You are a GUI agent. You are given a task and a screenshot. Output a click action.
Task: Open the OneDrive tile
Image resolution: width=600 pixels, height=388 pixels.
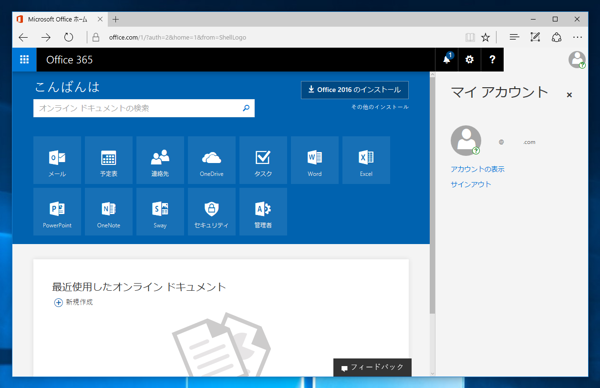click(212, 160)
